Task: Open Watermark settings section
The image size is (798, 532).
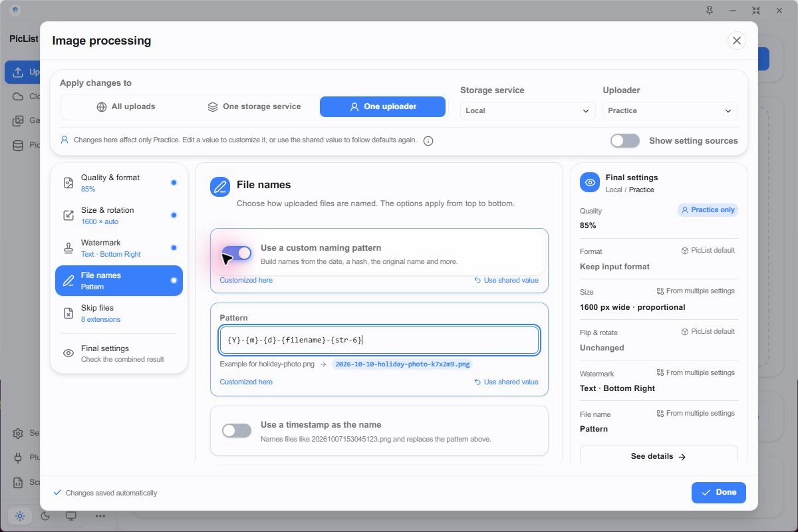Action: pos(119,248)
